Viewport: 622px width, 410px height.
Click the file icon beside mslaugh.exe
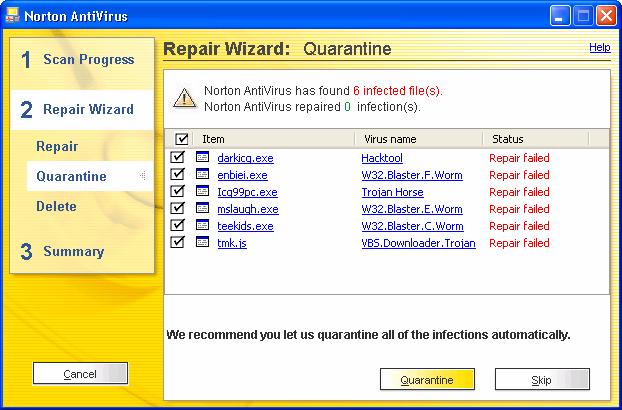click(x=202, y=208)
